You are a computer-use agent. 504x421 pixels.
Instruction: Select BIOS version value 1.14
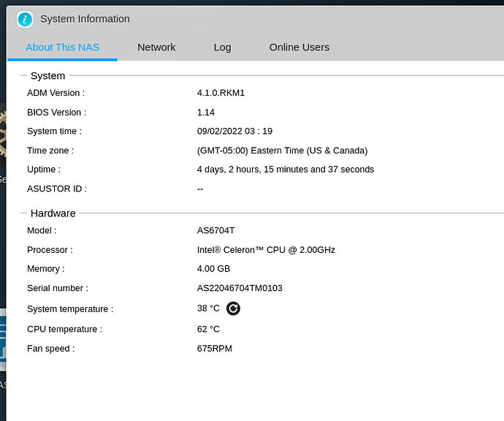point(206,113)
